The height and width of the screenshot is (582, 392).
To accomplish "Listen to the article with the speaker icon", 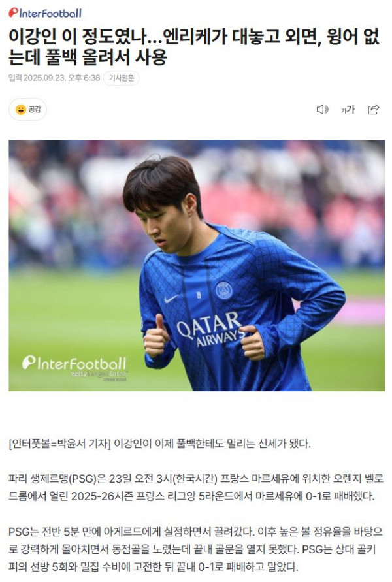I will point(322,110).
